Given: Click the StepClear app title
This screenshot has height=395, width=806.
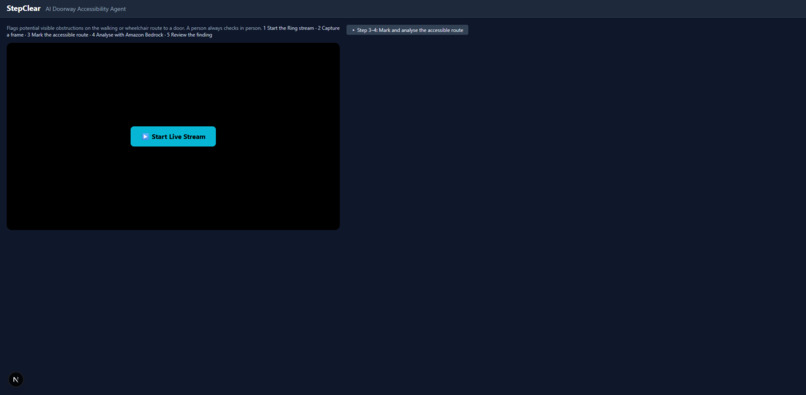Looking at the screenshot, I should click(24, 8).
